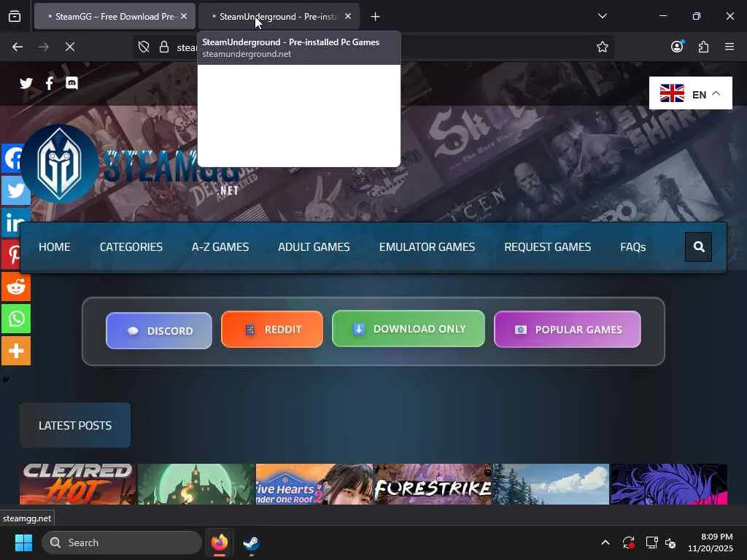747x560 pixels.
Task: Stop loading the current page
Action: 69,47
